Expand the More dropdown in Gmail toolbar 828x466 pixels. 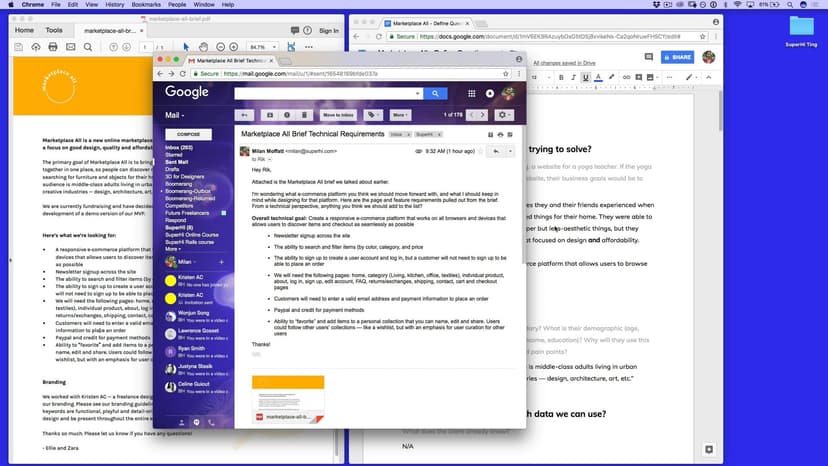[400, 115]
